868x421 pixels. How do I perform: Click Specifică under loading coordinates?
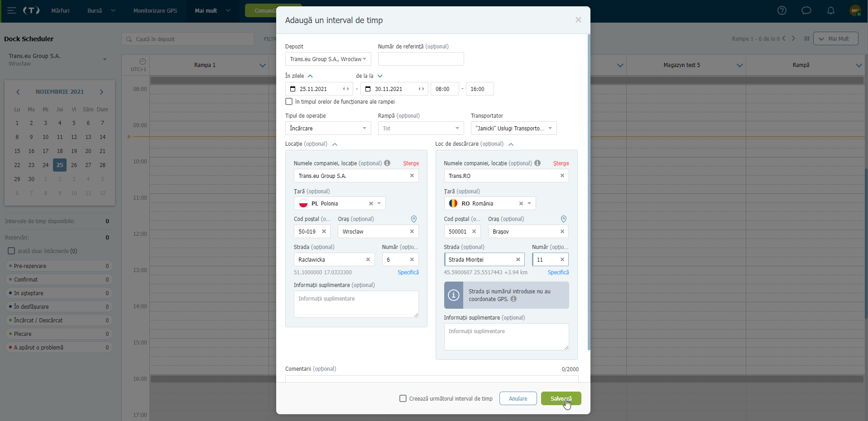coord(408,273)
